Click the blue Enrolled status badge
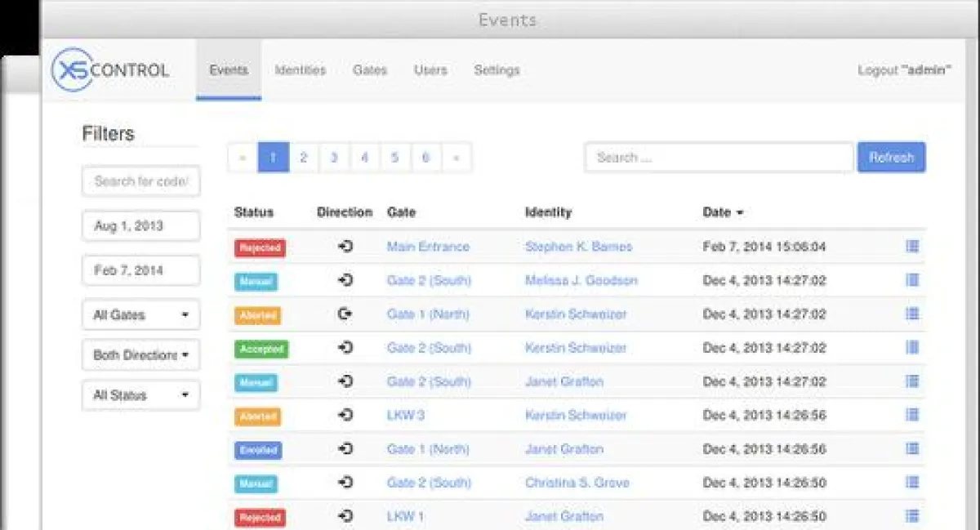980x530 pixels. pyautogui.click(x=258, y=450)
